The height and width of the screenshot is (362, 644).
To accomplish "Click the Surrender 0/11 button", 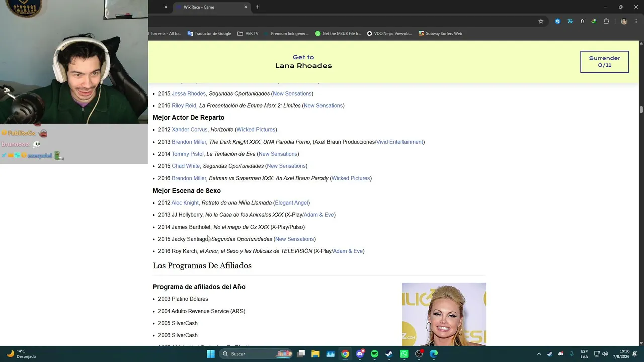I will [x=604, y=62].
